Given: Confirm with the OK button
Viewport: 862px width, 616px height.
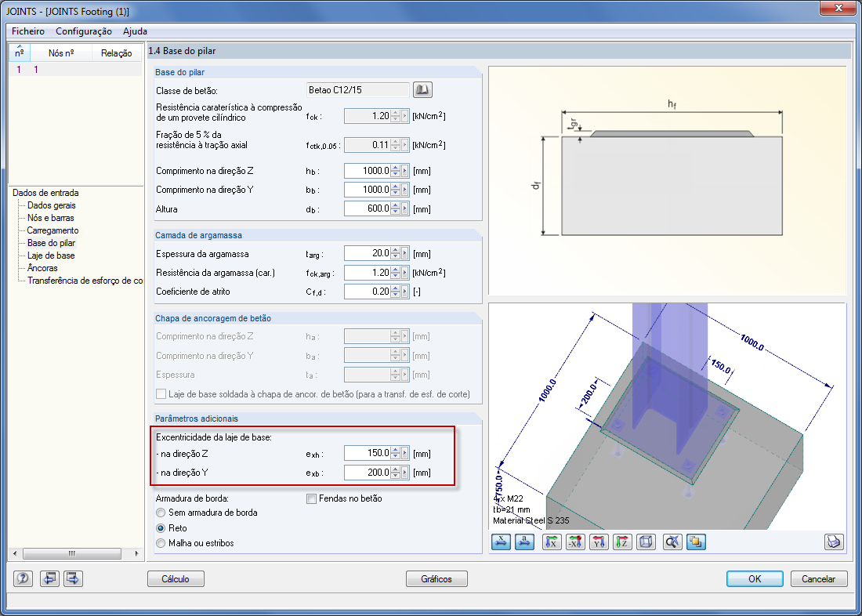Looking at the screenshot, I should tap(755, 579).
